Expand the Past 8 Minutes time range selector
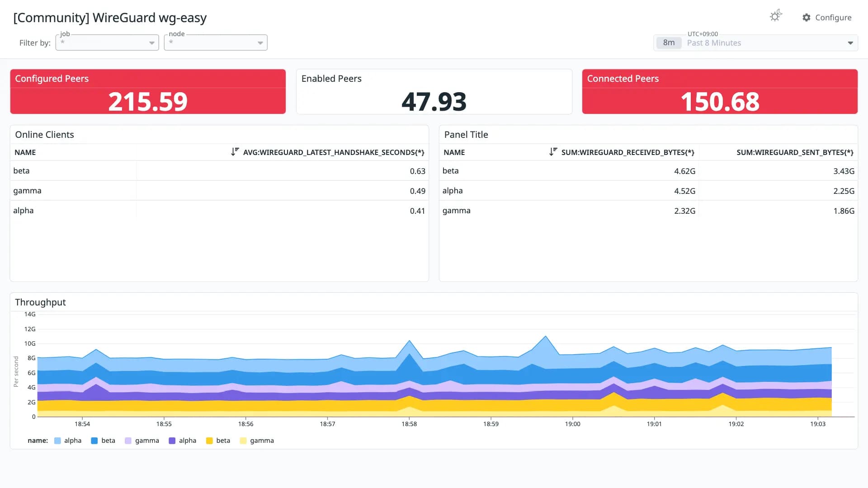The width and height of the screenshot is (868, 488). pyautogui.click(x=755, y=43)
